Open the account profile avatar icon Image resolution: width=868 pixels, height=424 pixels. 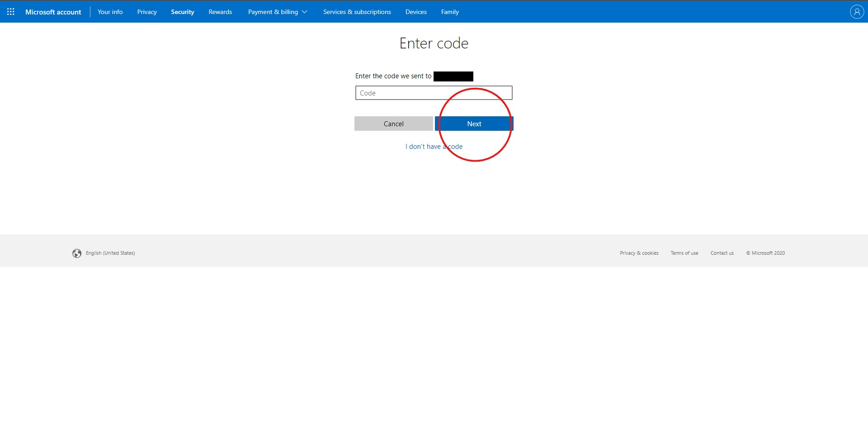coord(857,12)
